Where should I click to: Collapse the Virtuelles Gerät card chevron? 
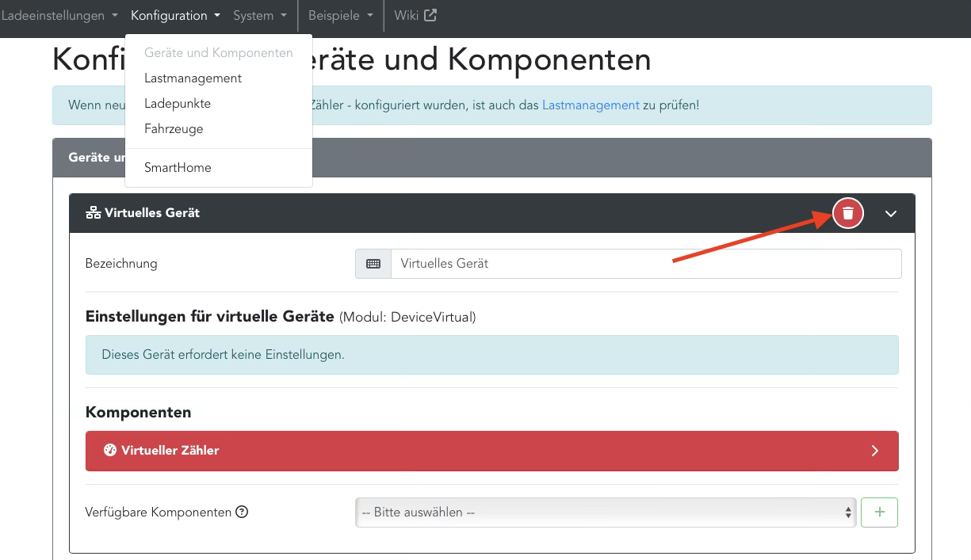click(891, 213)
